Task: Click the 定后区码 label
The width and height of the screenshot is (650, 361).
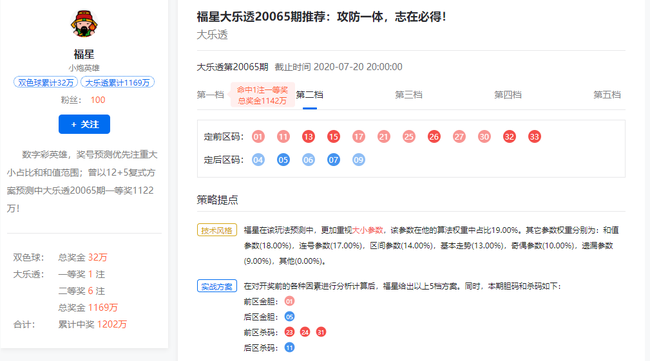Action: (x=224, y=160)
